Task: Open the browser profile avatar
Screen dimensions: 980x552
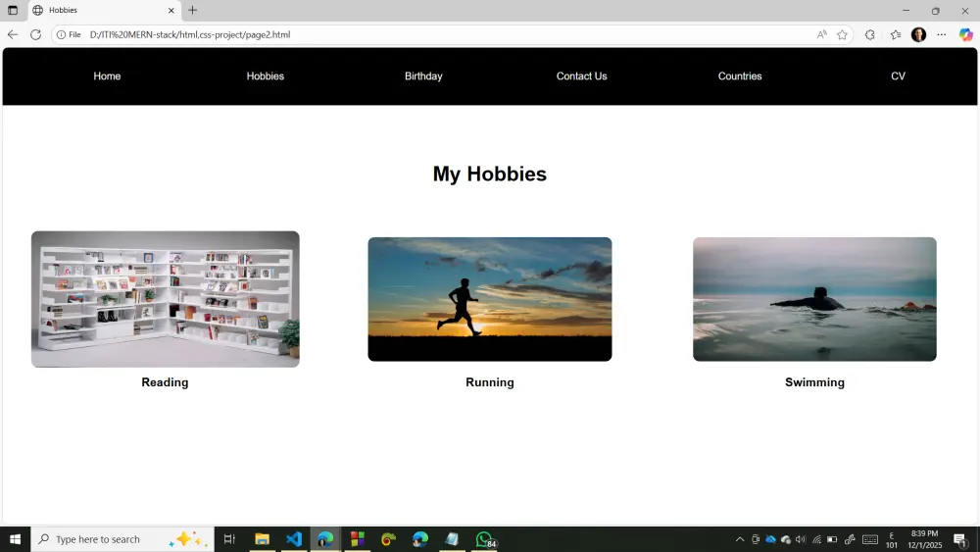Action: (x=919, y=34)
